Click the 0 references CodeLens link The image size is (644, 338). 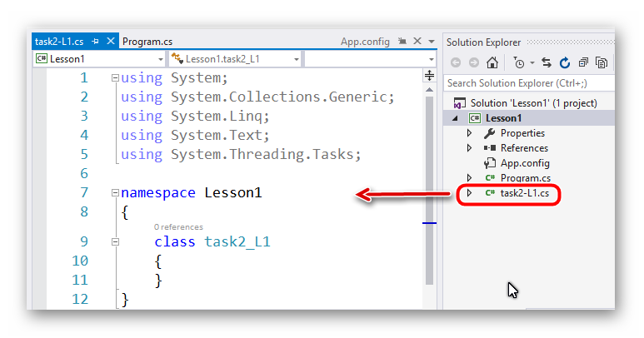point(178,226)
